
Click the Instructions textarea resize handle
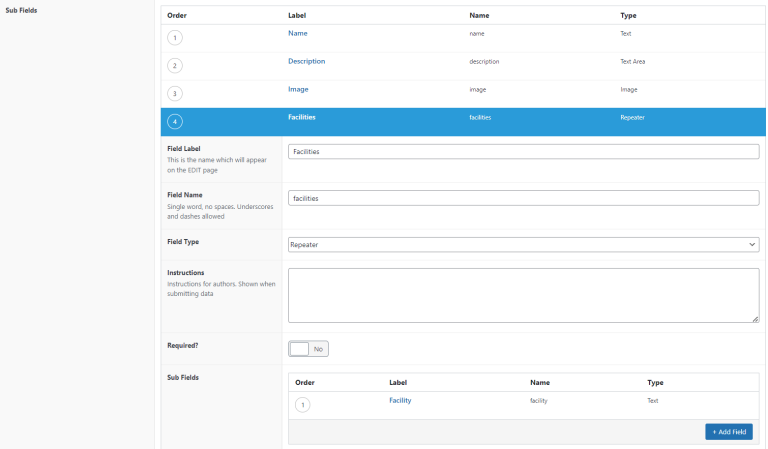(x=755, y=319)
